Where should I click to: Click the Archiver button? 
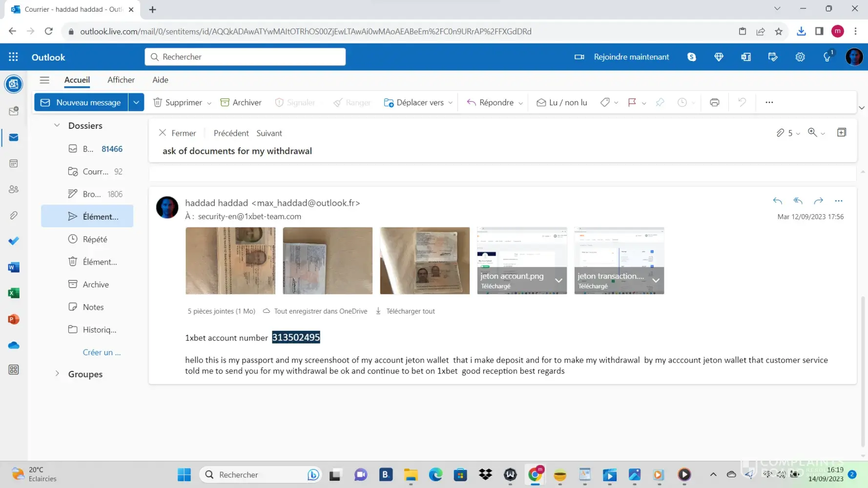tap(241, 102)
